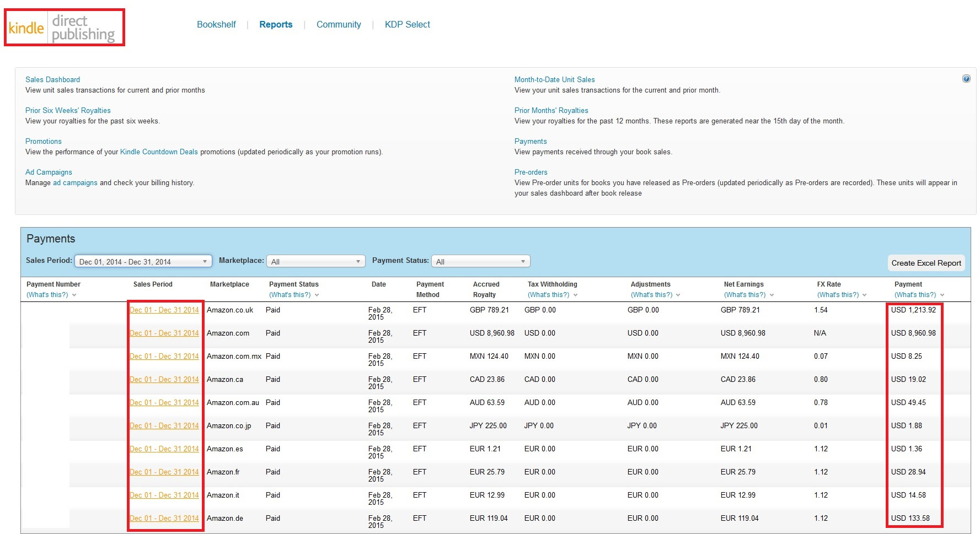The image size is (980, 534).
Task: Open sales period link for Amazon.co.uk row
Action: click(164, 310)
